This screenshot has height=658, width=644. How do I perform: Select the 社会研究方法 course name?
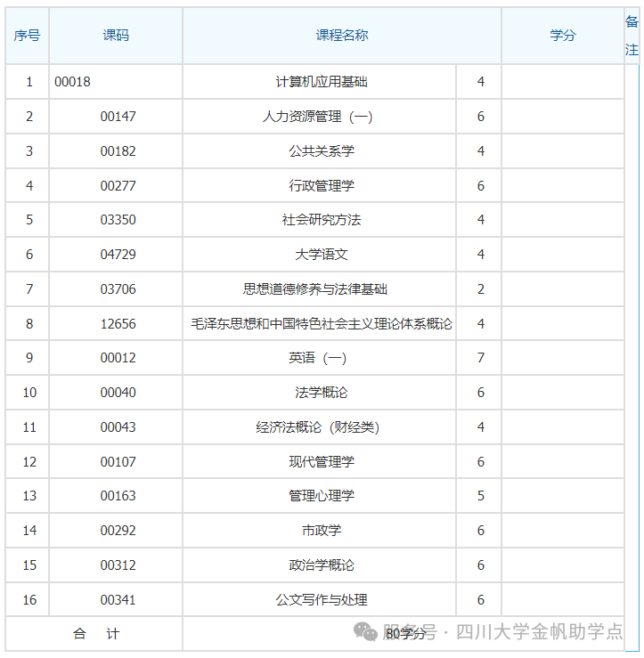(322, 220)
